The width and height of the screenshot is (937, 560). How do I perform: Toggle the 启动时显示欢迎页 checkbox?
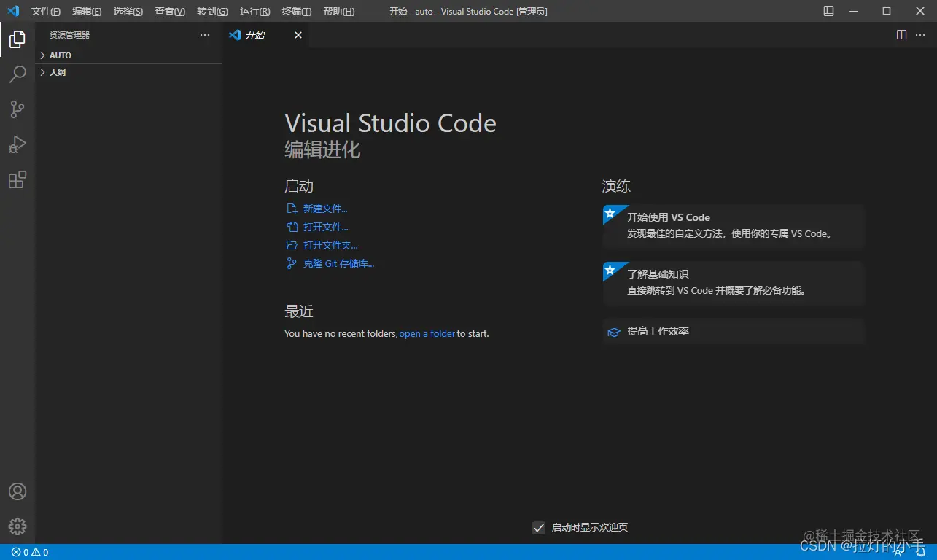coord(539,527)
